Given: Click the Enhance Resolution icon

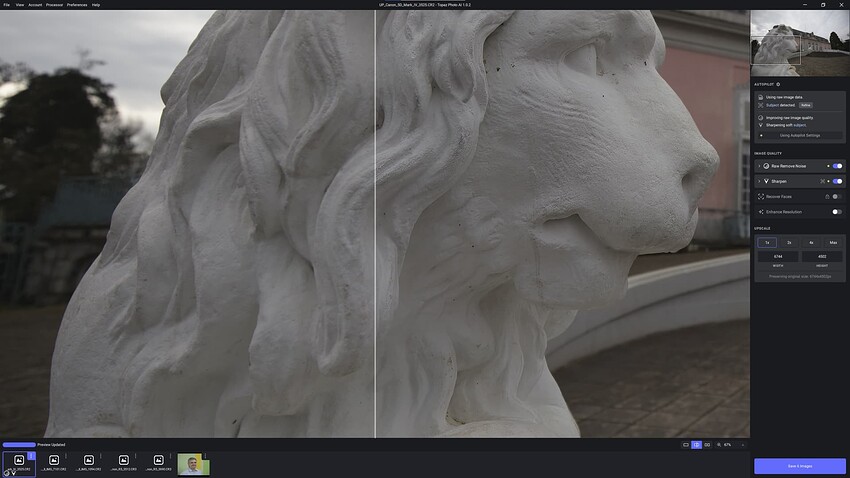Looking at the screenshot, I should (761, 211).
